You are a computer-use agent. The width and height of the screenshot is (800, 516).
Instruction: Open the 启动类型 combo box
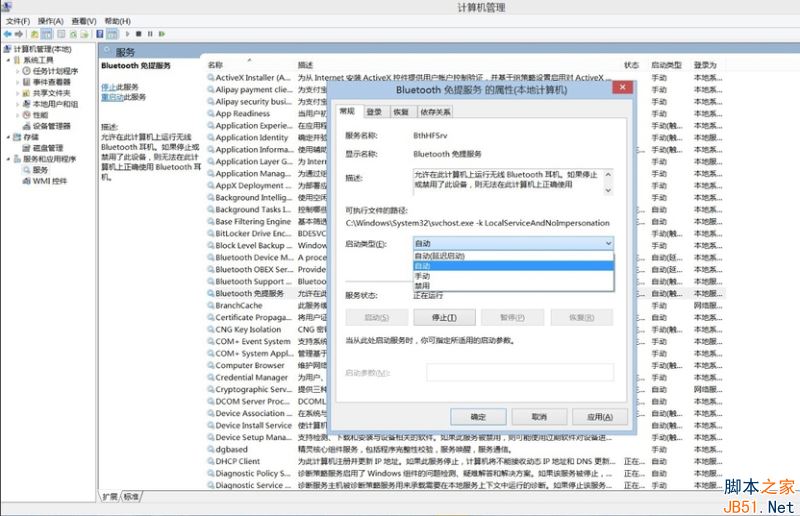(x=513, y=243)
